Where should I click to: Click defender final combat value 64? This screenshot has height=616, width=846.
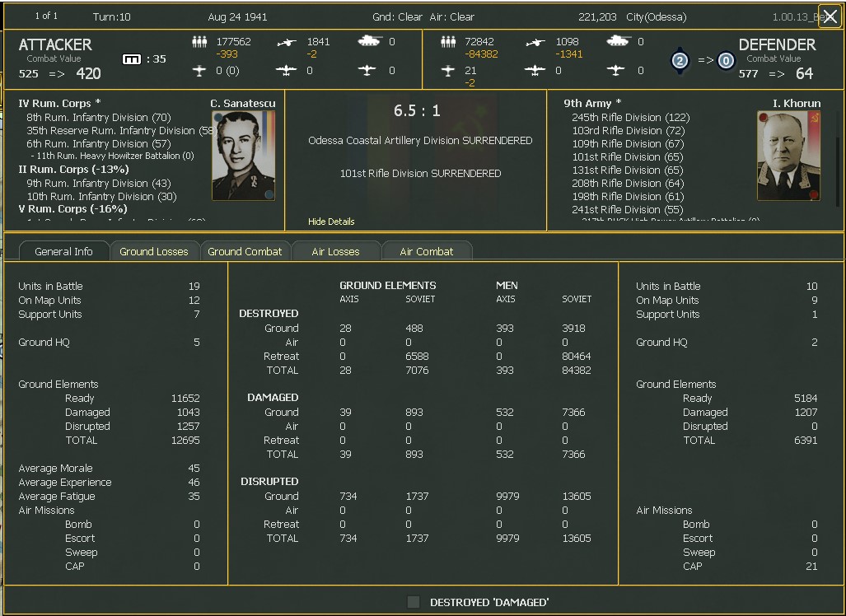click(x=804, y=73)
